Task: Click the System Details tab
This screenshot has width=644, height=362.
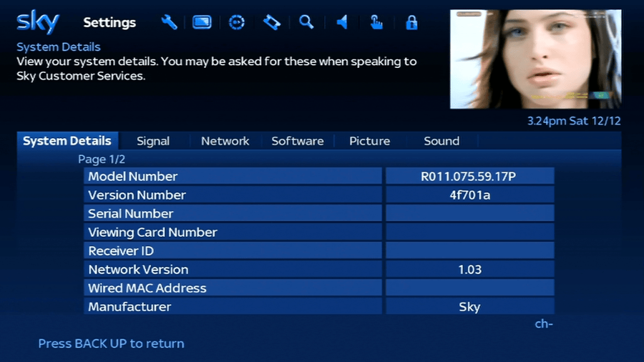Action: 67,141
